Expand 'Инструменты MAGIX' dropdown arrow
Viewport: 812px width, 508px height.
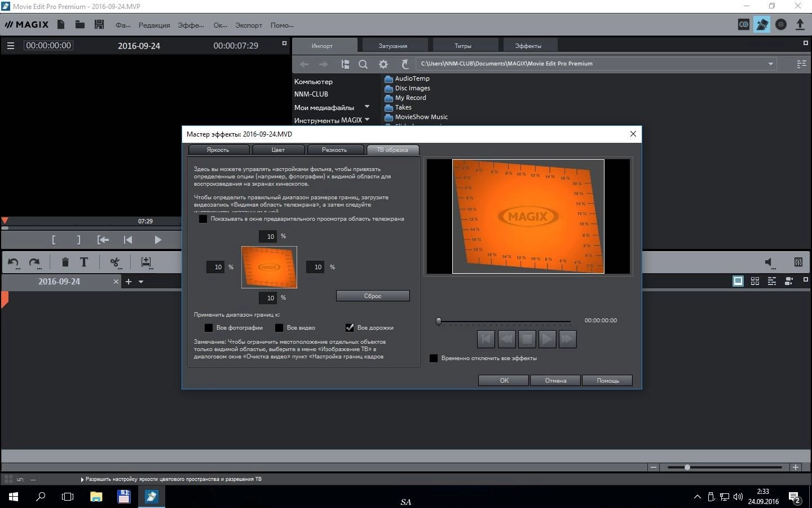tap(367, 120)
